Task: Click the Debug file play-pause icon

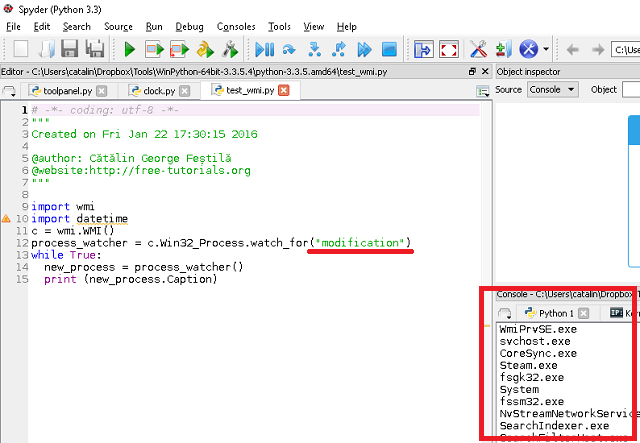Action: point(264,49)
